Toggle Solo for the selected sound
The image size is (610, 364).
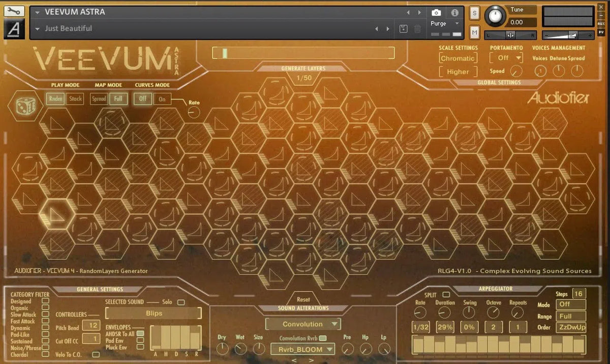[181, 302]
